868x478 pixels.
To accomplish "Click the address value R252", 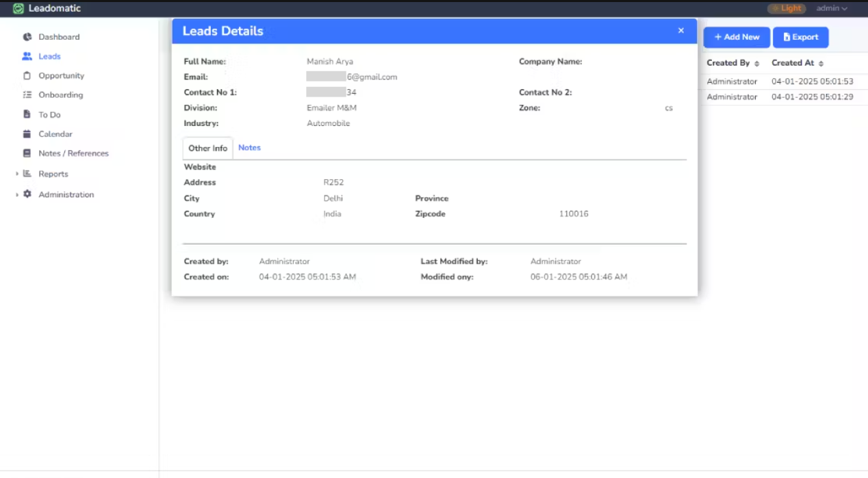I will [x=333, y=182].
